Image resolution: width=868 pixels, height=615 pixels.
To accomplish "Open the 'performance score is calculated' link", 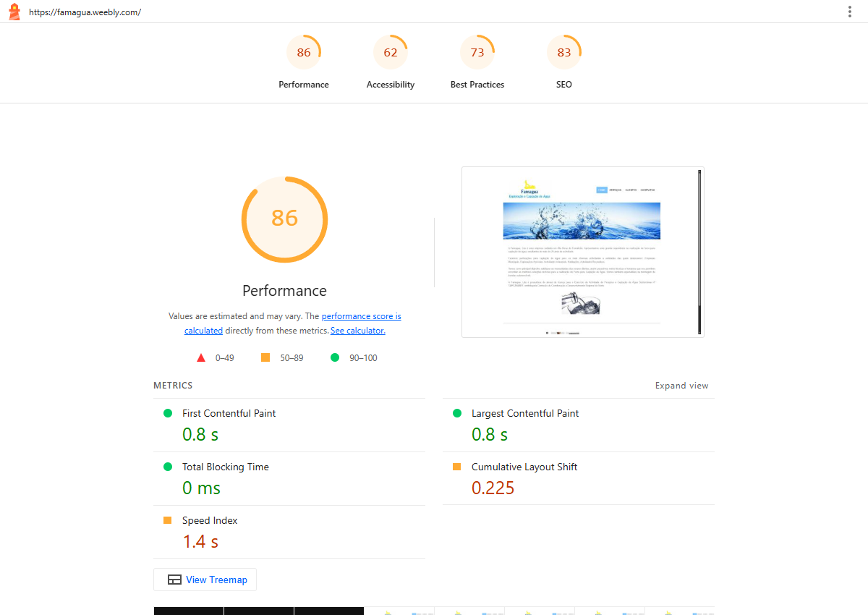I will point(293,323).
